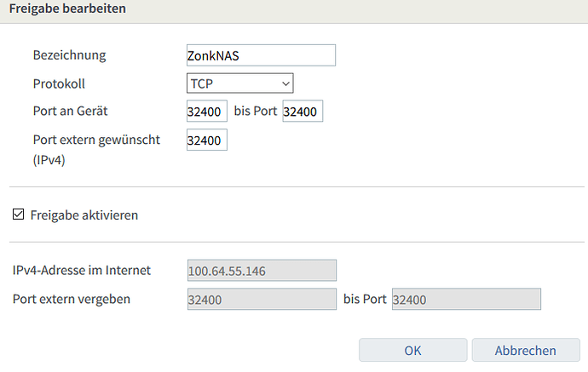Click the Bezeichnung field containing ZonkNAS

[x=261, y=55]
